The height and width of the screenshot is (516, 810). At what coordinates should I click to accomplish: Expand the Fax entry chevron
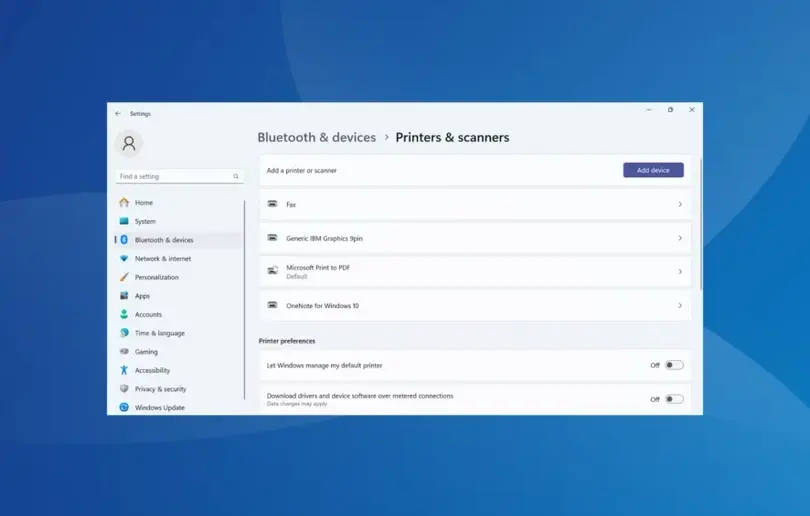[680, 204]
